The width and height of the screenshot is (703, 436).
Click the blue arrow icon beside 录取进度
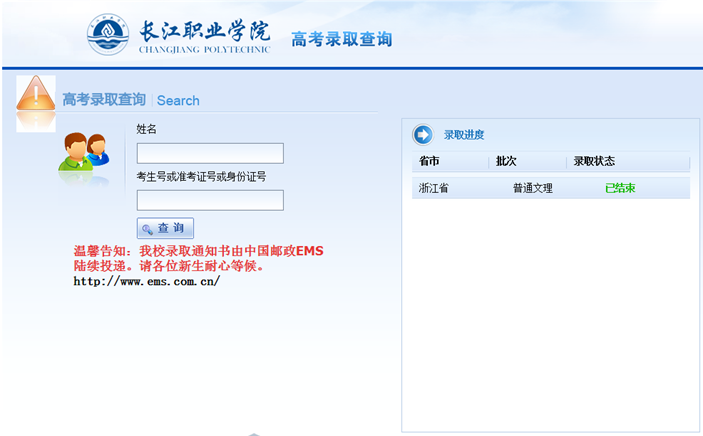tap(423, 135)
